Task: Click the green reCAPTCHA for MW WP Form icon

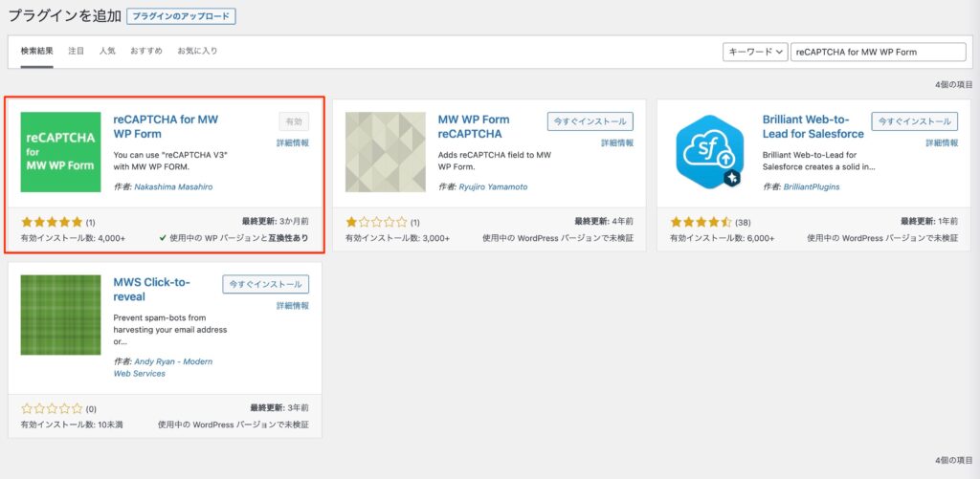Action: (60, 152)
